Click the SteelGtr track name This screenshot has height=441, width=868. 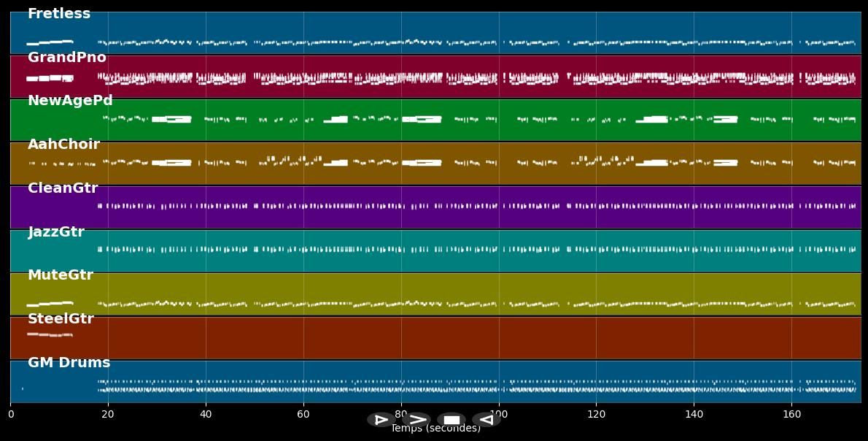point(61,319)
